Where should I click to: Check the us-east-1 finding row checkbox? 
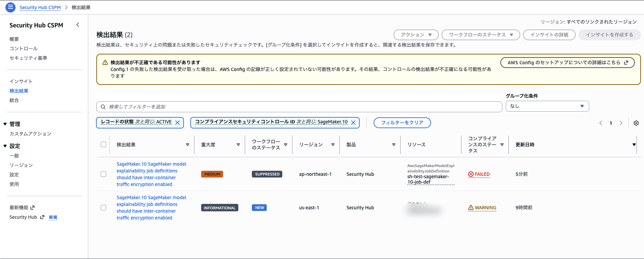(x=103, y=208)
